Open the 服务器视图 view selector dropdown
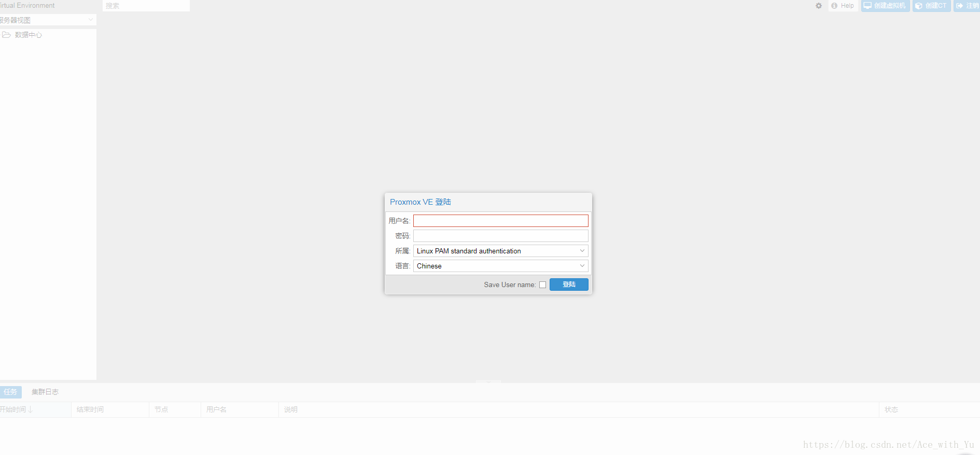 pyautogui.click(x=48, y=20)
